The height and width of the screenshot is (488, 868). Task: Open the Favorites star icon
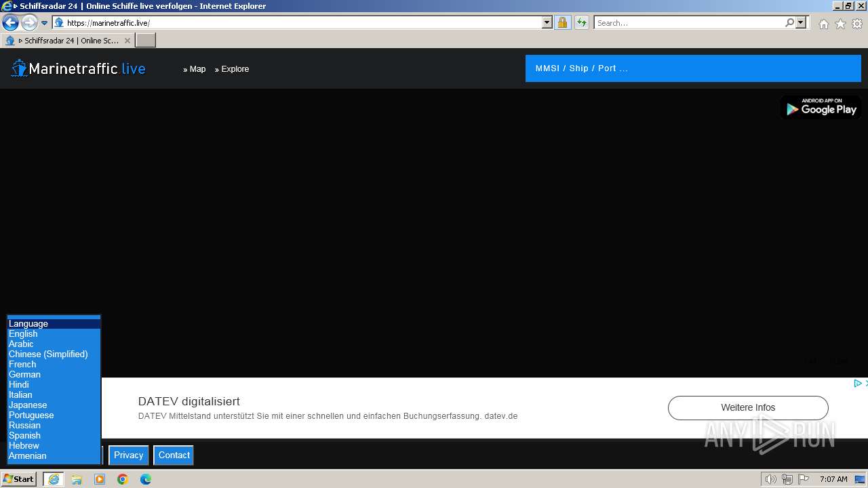(x=840, y=24)
